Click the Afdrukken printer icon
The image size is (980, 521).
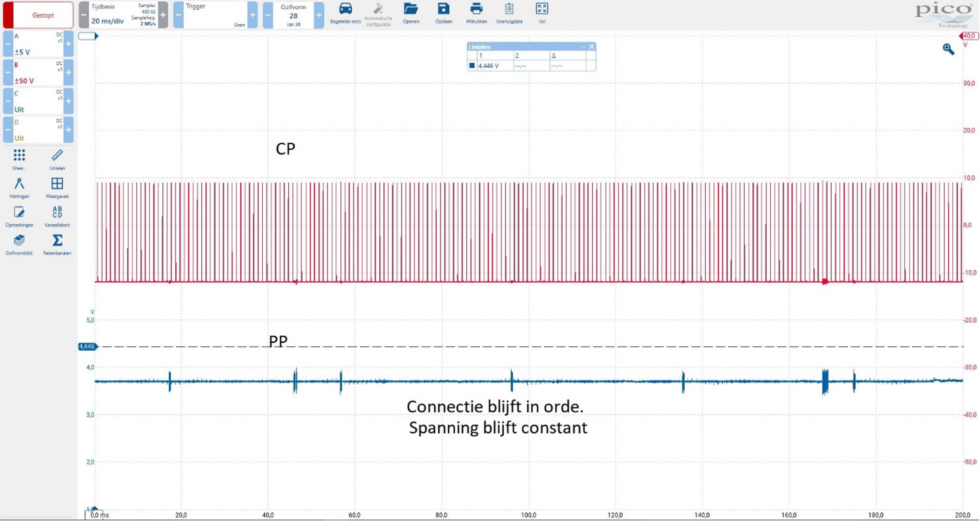pyautogui.click(x=476, y=13)
